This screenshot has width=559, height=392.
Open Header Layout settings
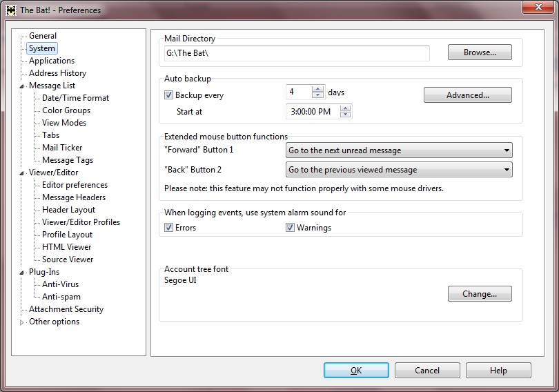pyautogui.click(x=69, y=210)
